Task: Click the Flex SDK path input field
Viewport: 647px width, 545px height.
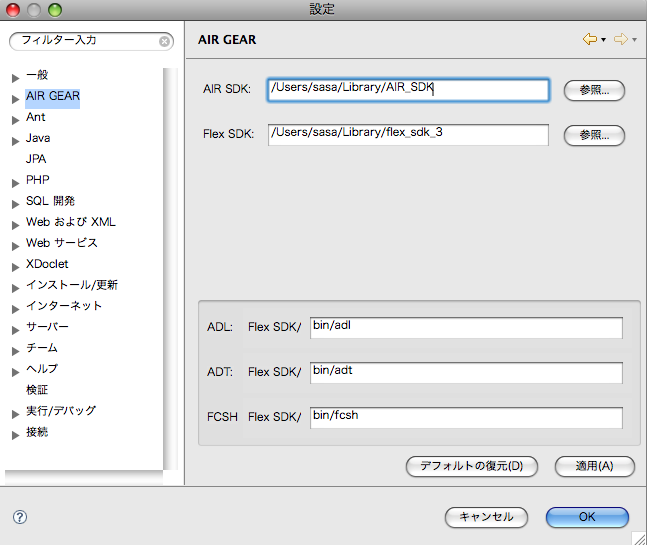Action: coord(408,135)
